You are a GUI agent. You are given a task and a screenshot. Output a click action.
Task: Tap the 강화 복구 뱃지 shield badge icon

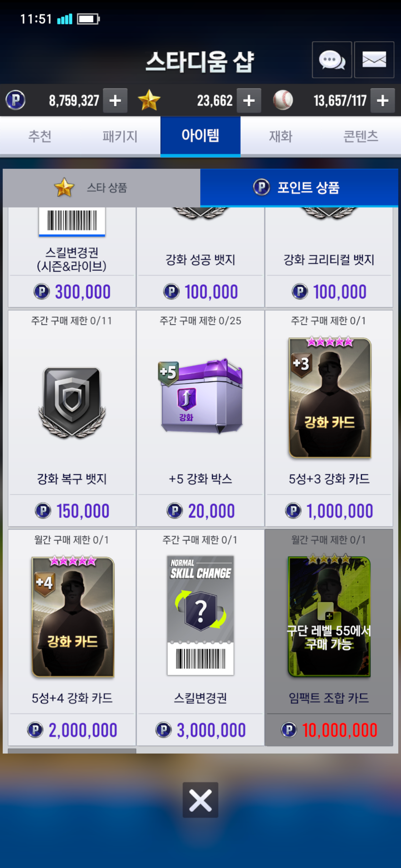coord(72,402)
